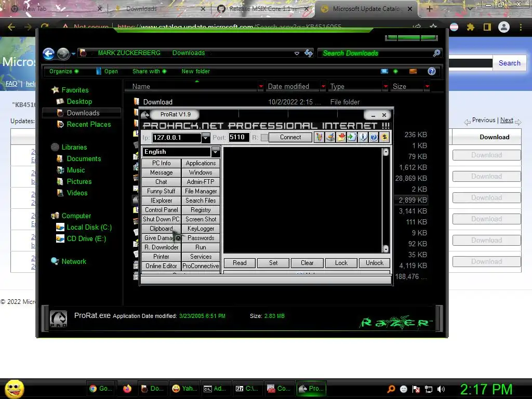Click the volume speaker icon in system tray
The width and height of the screenshot is (532, 399).
pos(441,389)
